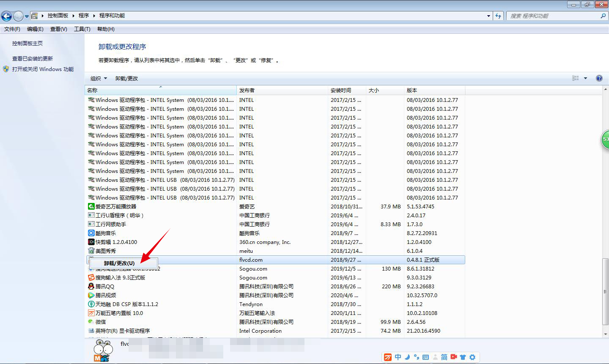This screenshot has height=364, width=609.
Task: Sort by the 大小 column header
Action: pos(385,90)
